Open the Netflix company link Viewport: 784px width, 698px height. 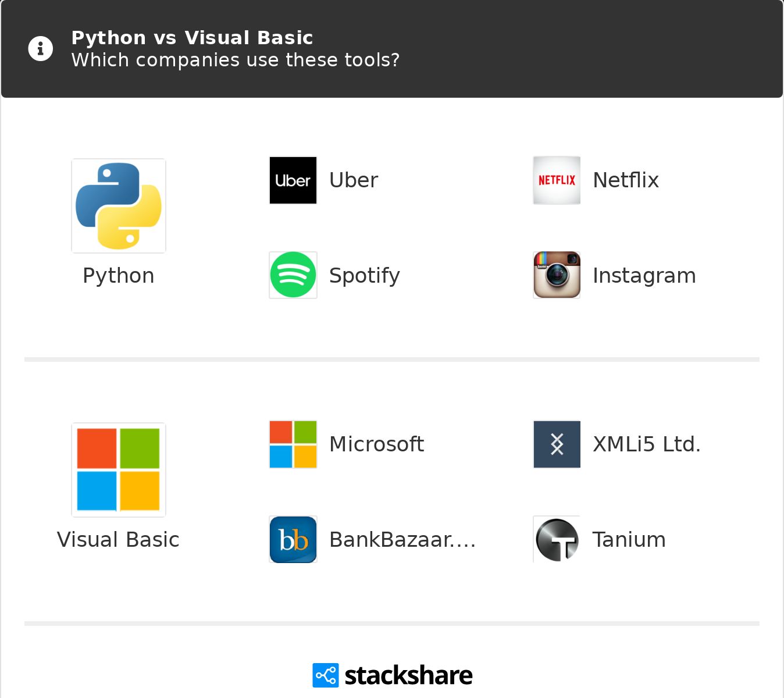point(625,180)
